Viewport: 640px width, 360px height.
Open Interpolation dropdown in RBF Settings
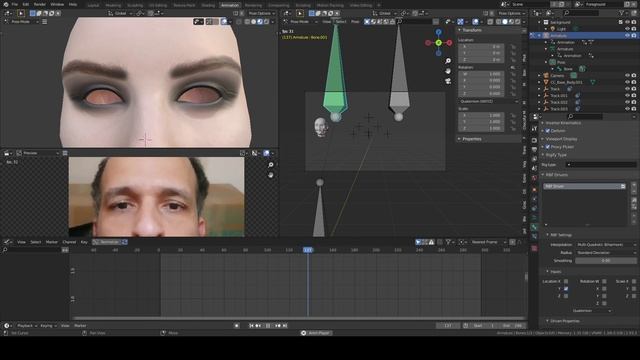tap(606, 244)
